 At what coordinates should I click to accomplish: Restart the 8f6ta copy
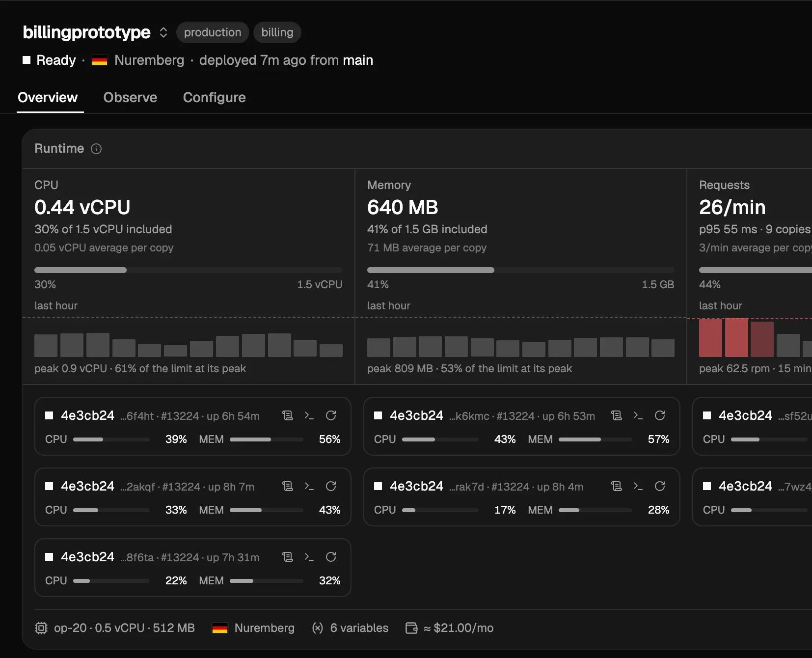(331, 557)
